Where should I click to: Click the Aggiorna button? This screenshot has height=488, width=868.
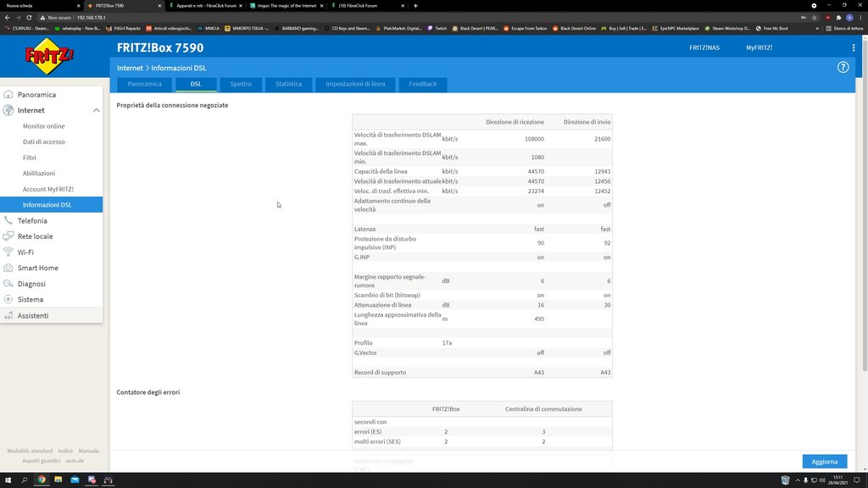(x=824, y=462)
